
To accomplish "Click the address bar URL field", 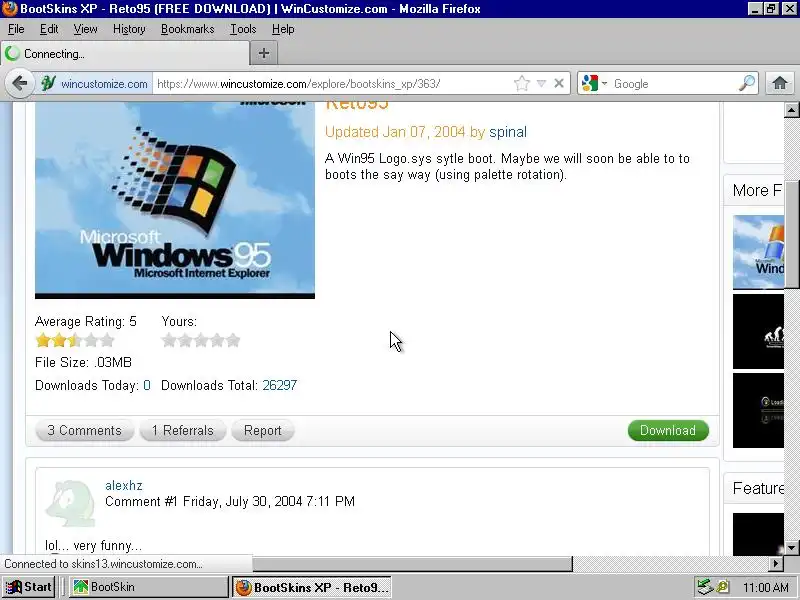I will pos(332,84).
